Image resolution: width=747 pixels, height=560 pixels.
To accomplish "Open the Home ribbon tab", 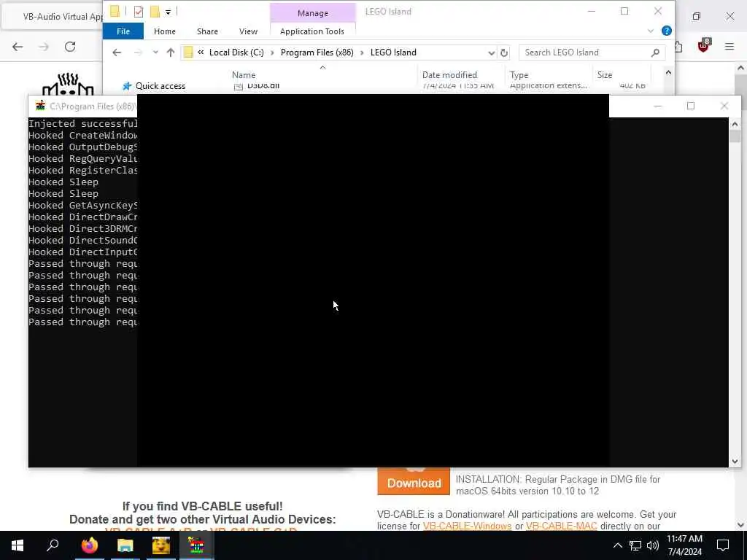I will point(164,31).
